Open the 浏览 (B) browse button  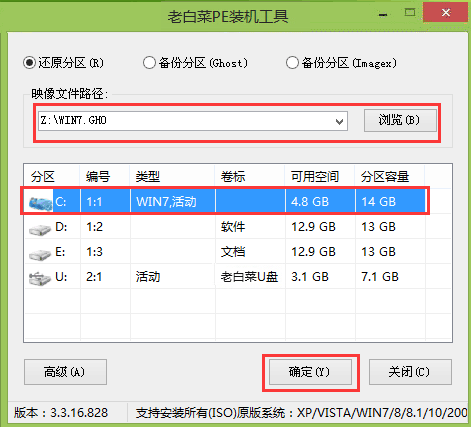point(400,120)
